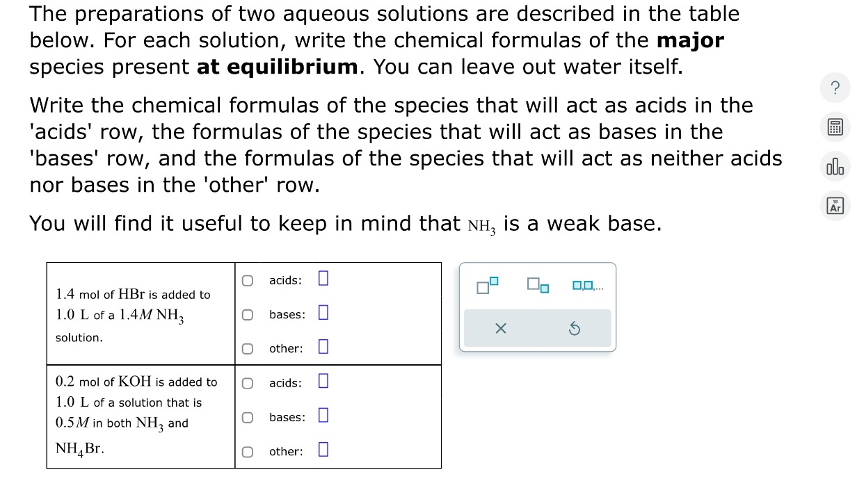The height and width of the screenshot is (504, 857).
Task: Open the graphing/data tool
Action: (835, 166)
